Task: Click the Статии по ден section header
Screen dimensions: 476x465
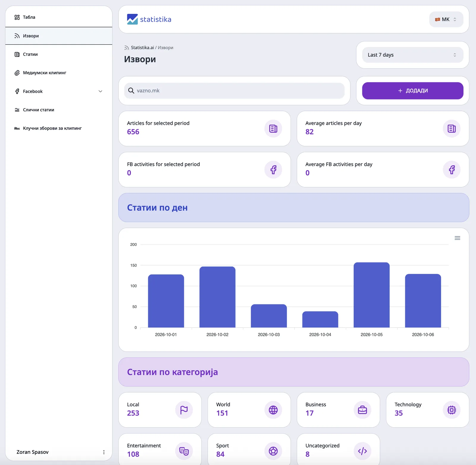Action: tap(294, 208)
